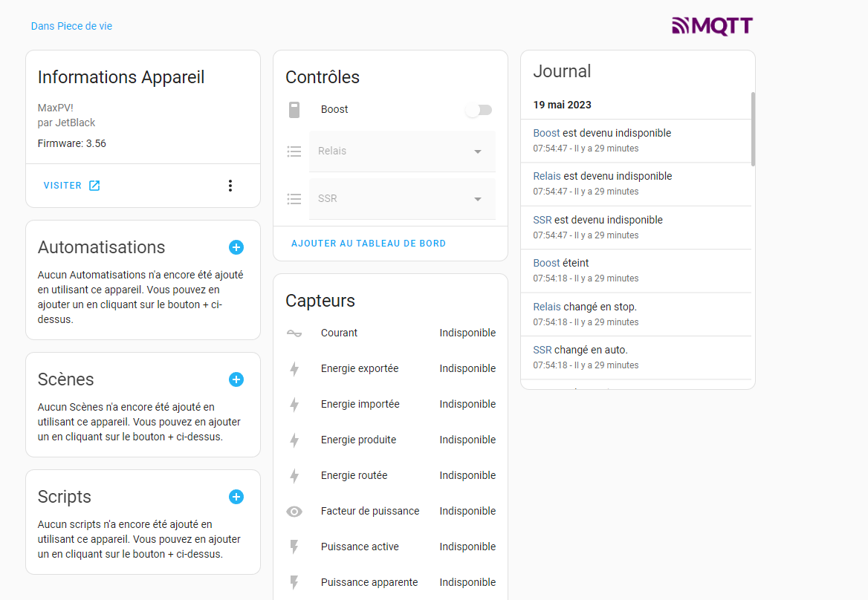Screen dimensions: 868x600
Task: Open Relais link in 'changé en stop' entry
Action: point(547,307)
